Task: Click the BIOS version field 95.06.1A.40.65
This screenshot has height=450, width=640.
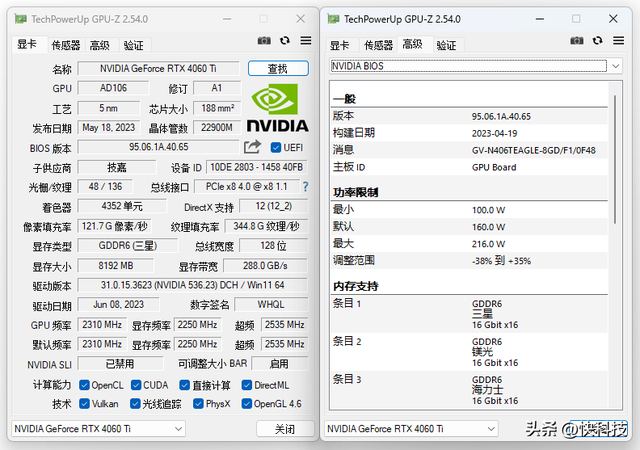Action: 158,147
